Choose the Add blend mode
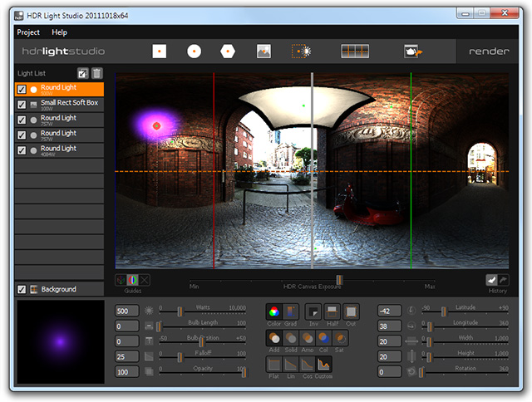The image size is (532, 402). 273,338
